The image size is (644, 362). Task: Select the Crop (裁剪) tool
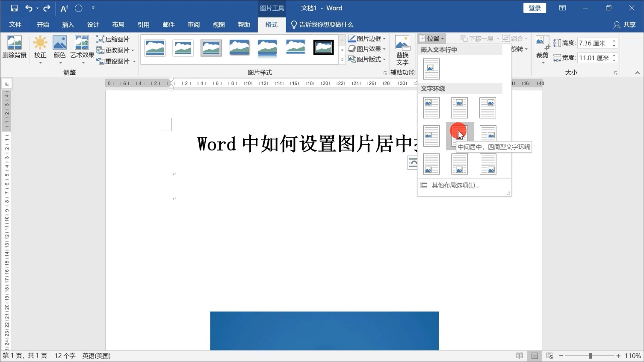542,50
